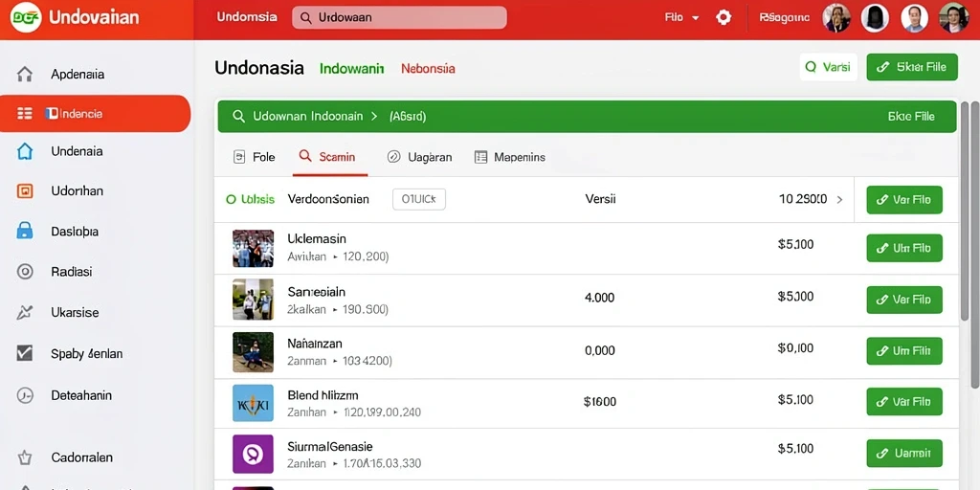Click the target icon beside Radiasi

24,271
